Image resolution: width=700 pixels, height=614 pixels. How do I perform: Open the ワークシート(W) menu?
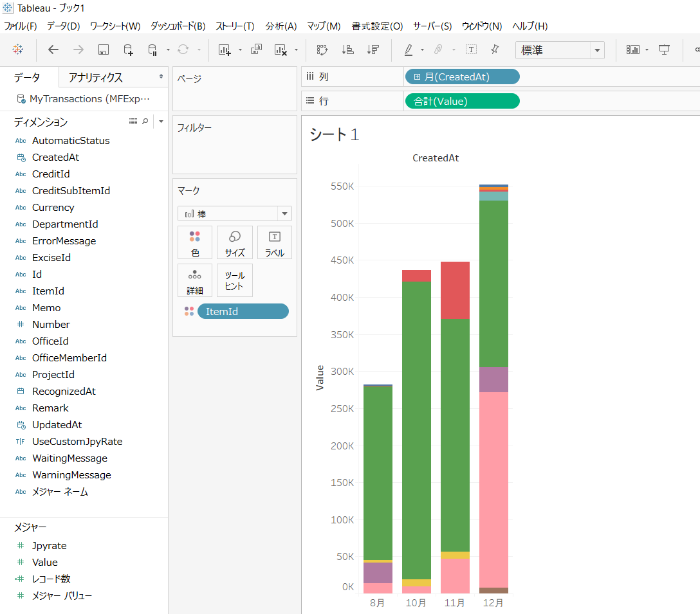pyautogui.click(x=115, y=26)
